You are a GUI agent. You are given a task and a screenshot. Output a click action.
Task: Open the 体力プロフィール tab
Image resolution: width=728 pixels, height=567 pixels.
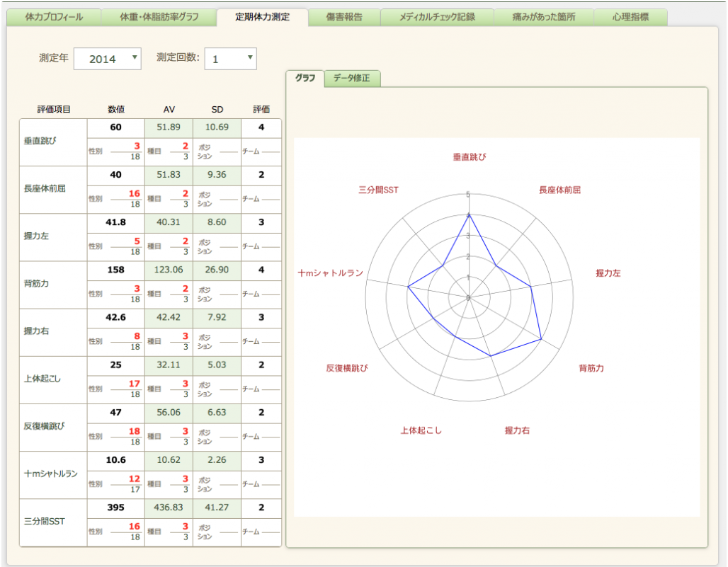pos(55,17)
